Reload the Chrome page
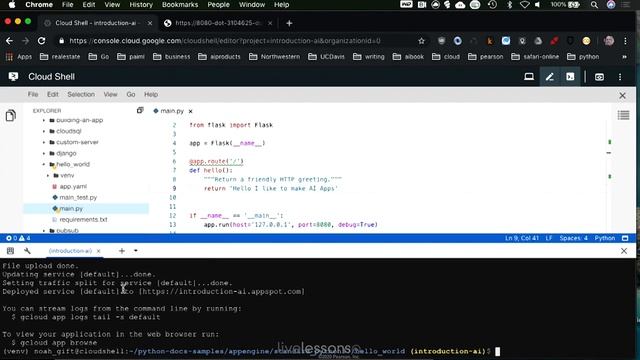The image size is (640, 360). [41, 40]
